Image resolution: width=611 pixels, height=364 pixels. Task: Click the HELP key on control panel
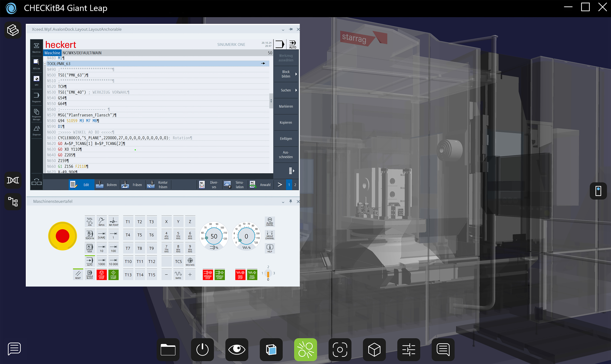(x=270, y=248)
